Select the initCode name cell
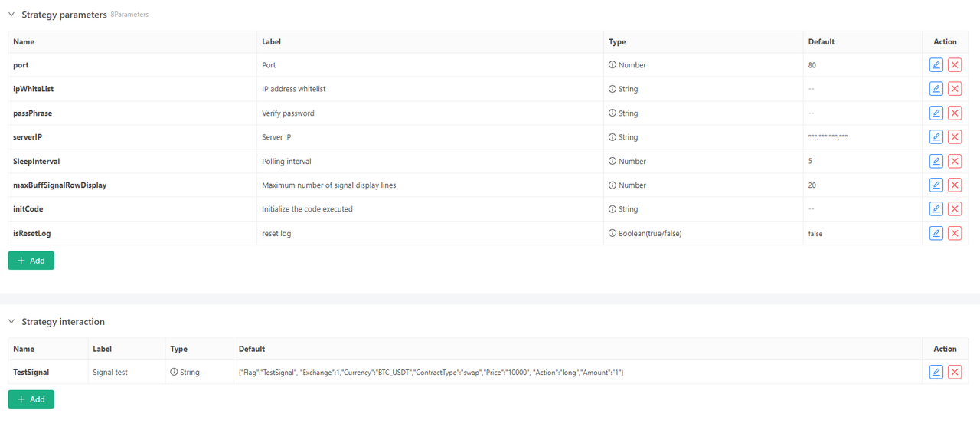This screenshot has height=430, width=980. [x=132, y=209]
